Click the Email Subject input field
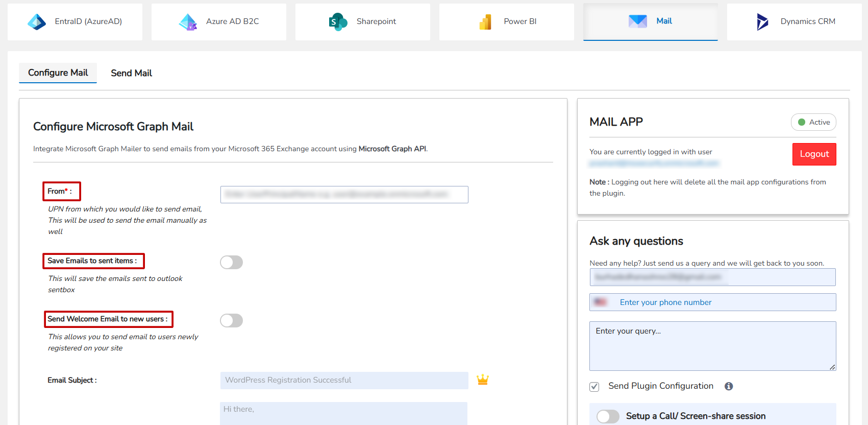 coord(344,380)
